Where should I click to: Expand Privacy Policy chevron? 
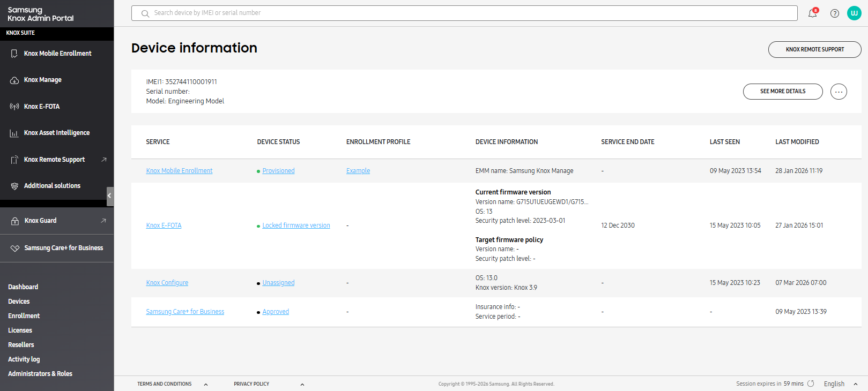[x=302, y=384]
